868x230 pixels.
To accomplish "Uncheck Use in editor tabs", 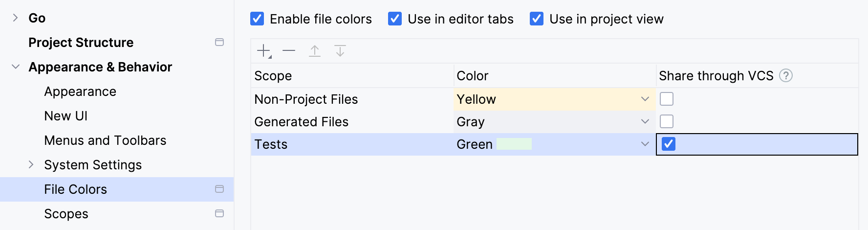I will click(395, 19).
